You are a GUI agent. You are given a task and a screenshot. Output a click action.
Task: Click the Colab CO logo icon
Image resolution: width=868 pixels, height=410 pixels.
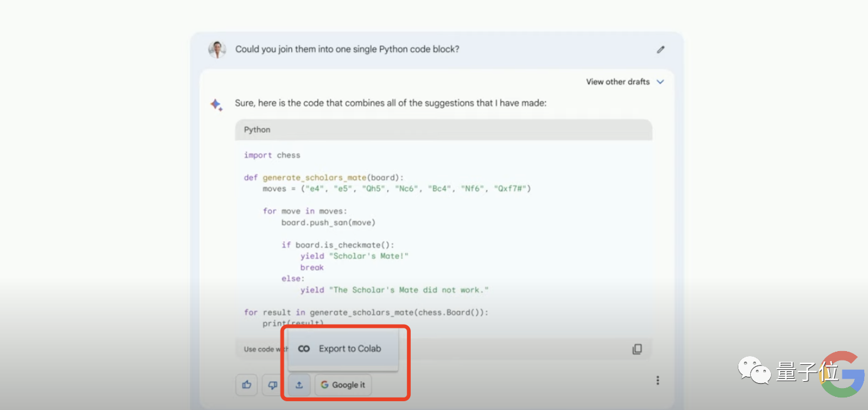pyautogui.click(x=304, y=349)
